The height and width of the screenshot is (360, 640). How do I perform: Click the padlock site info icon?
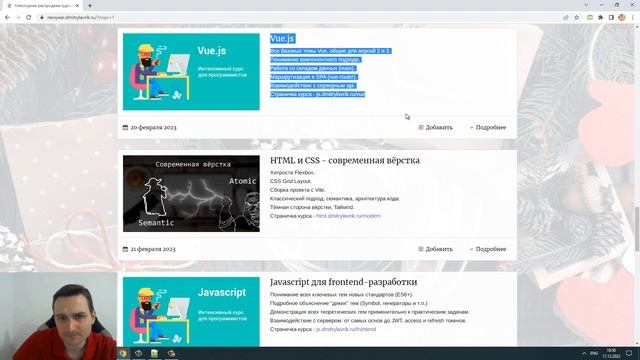click(42, 18)
